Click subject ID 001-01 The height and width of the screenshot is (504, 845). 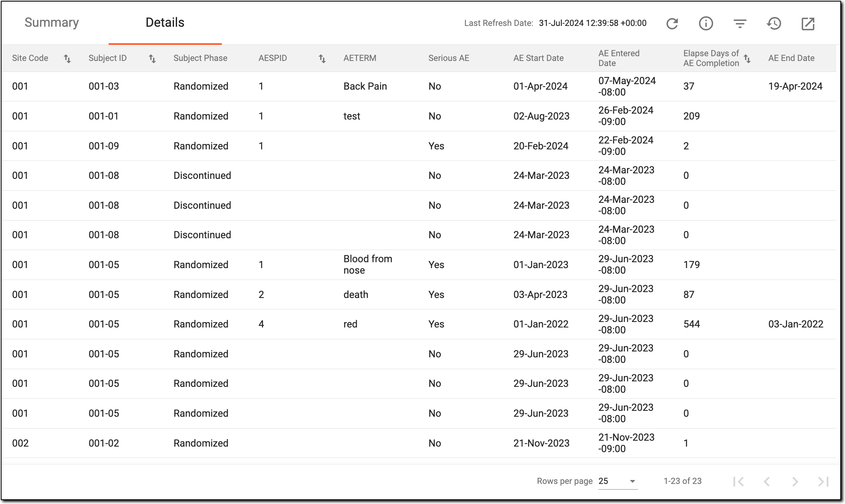[103, 116]
